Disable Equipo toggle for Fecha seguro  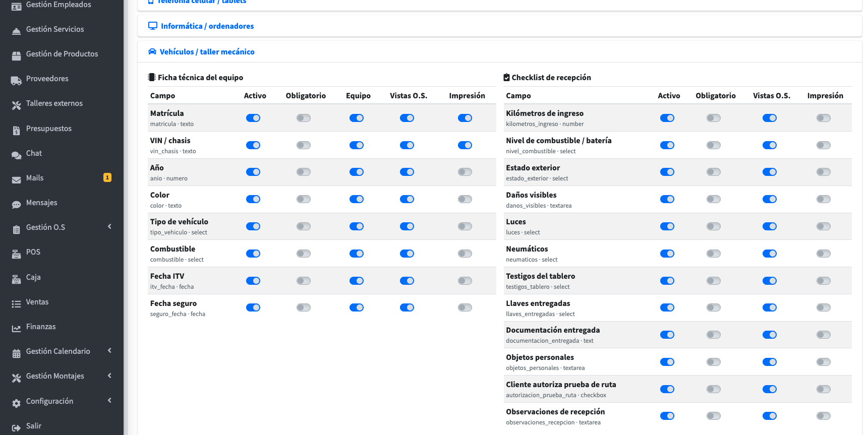coord(357,307)
